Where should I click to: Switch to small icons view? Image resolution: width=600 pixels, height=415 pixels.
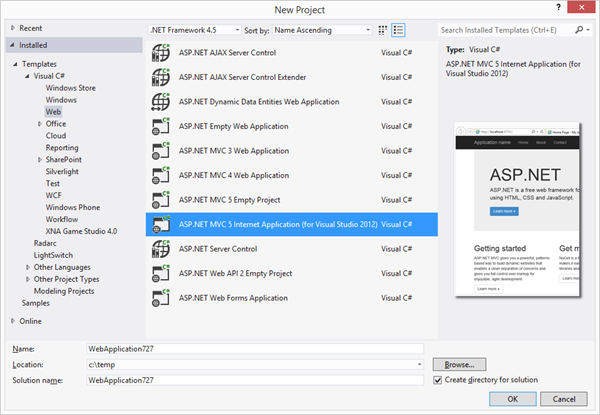(x=382, y=30)
